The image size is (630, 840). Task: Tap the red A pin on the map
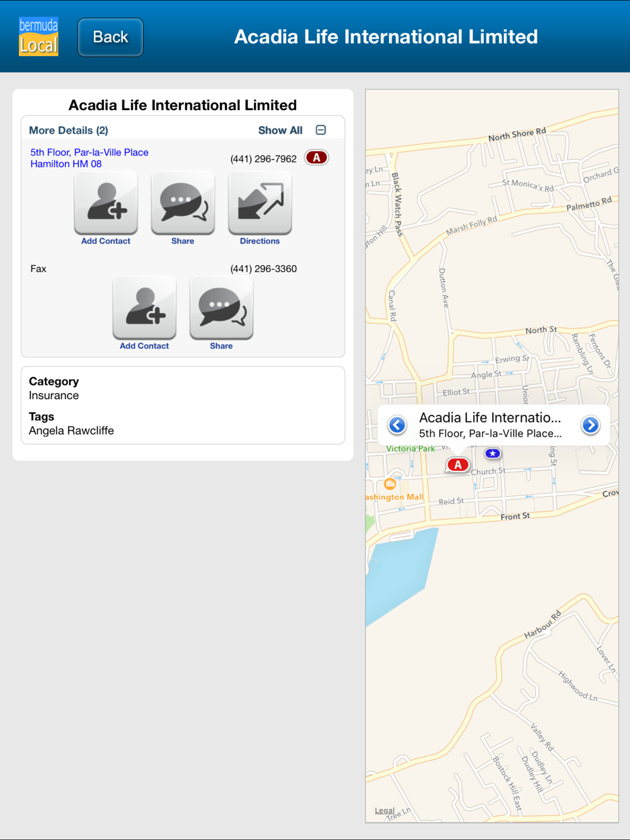[458, 465]
